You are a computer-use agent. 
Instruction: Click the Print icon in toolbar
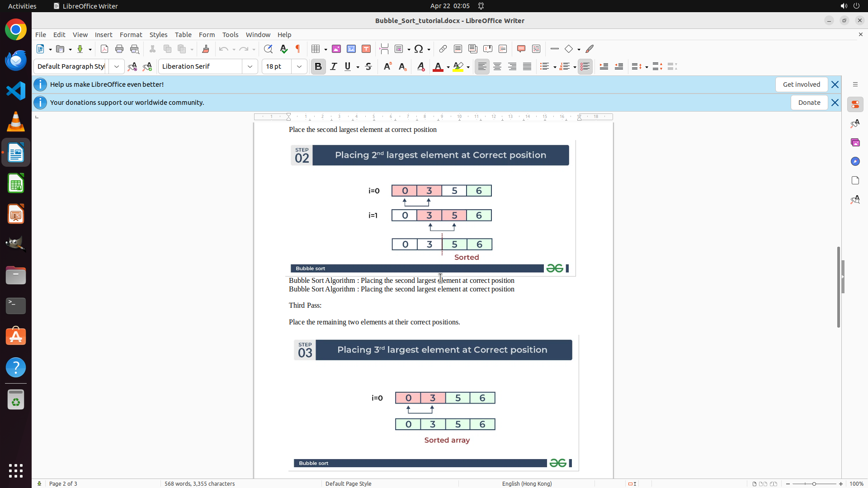[119, 49]
